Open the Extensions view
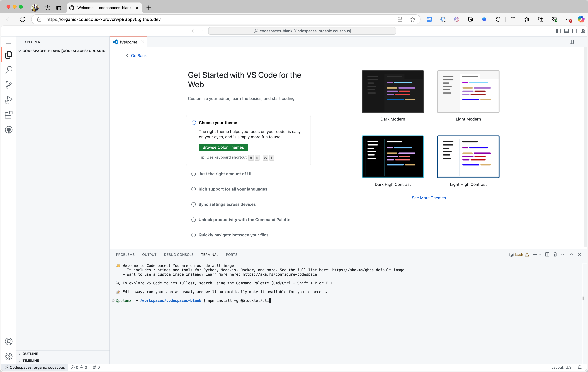The height and width of the screenshot is (372, 588). click(9, 115)
